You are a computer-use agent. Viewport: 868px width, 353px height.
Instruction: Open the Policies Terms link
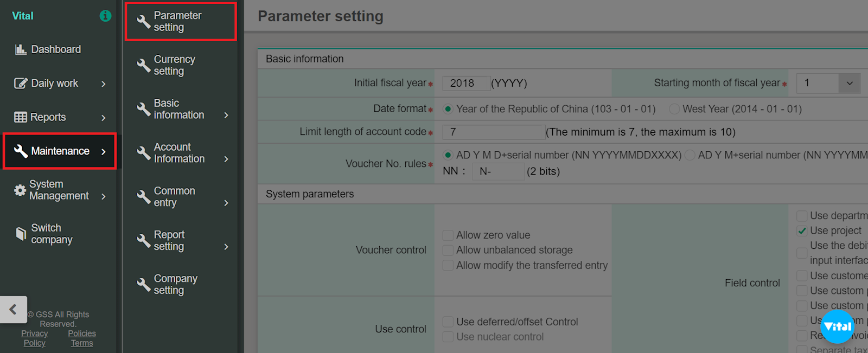82,338
